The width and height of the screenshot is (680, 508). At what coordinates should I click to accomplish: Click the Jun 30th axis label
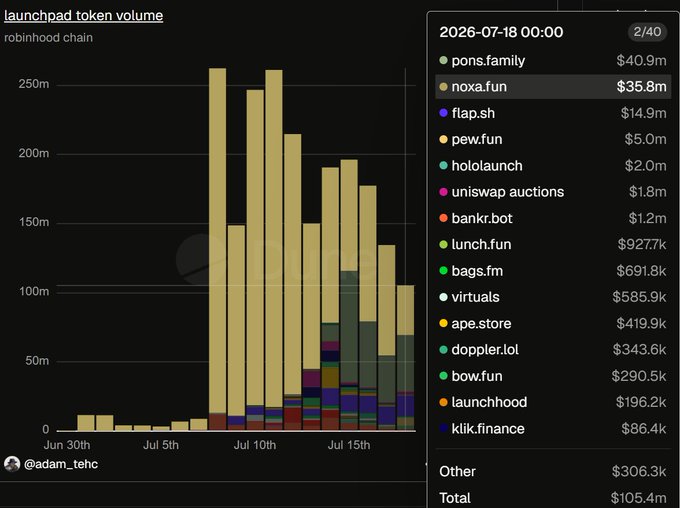point(67,445)
